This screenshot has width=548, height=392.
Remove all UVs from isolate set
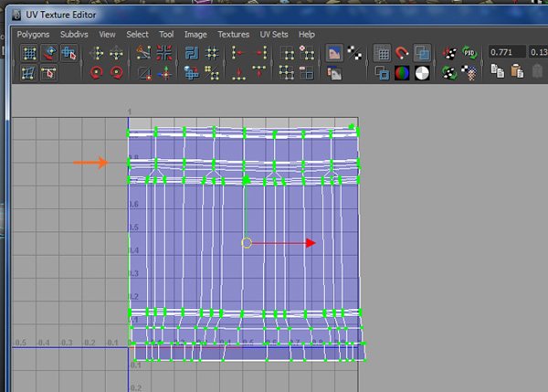point(287,73)
